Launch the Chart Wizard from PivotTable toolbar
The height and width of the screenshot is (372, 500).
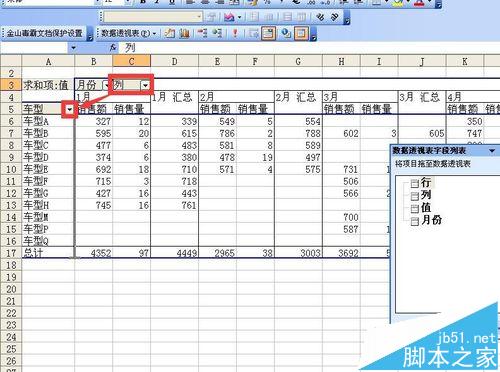[184, 33]
